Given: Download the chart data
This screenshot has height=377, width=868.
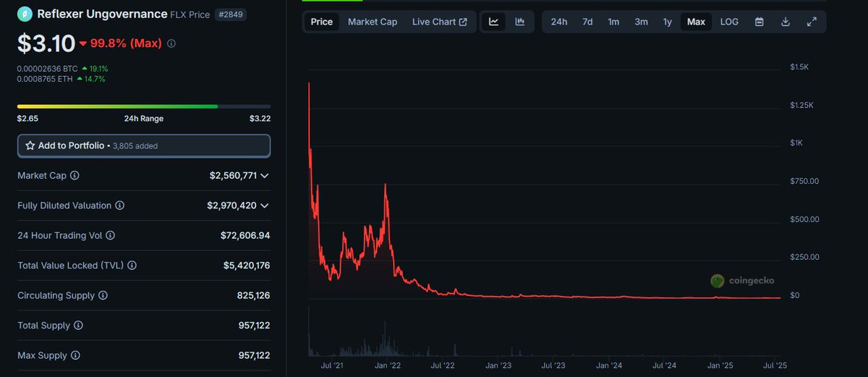Looking at the screenshot, I should 786,22.
